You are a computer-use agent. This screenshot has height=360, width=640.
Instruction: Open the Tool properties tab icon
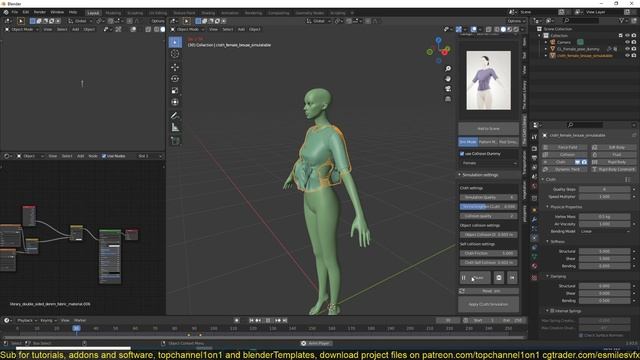point(534,137)
